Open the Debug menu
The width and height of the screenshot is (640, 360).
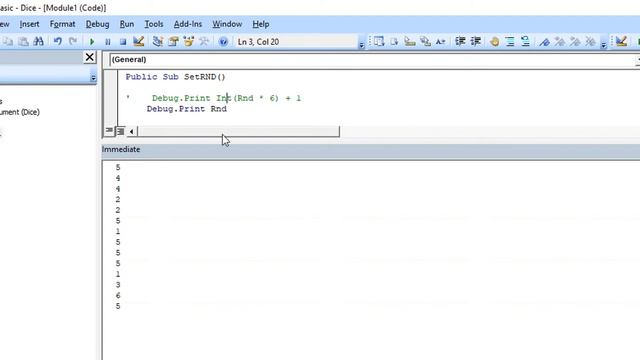pyautogui.click(x=98, y=24)
